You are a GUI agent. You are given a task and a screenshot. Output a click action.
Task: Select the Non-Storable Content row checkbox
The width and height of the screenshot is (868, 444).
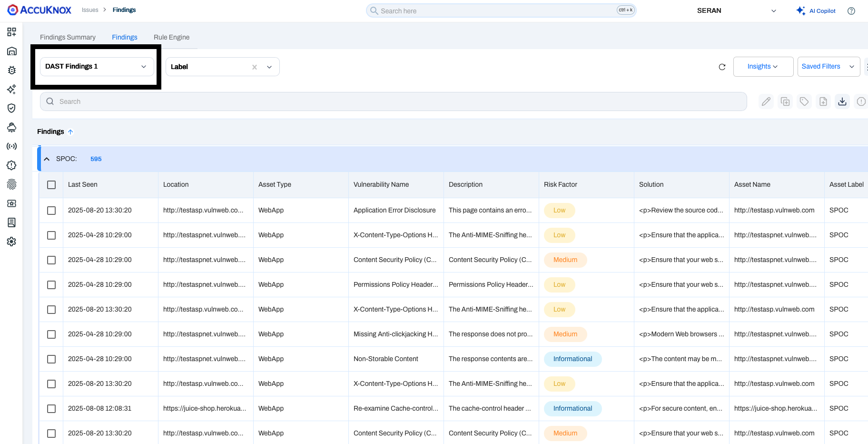click(x=51, y=359)
